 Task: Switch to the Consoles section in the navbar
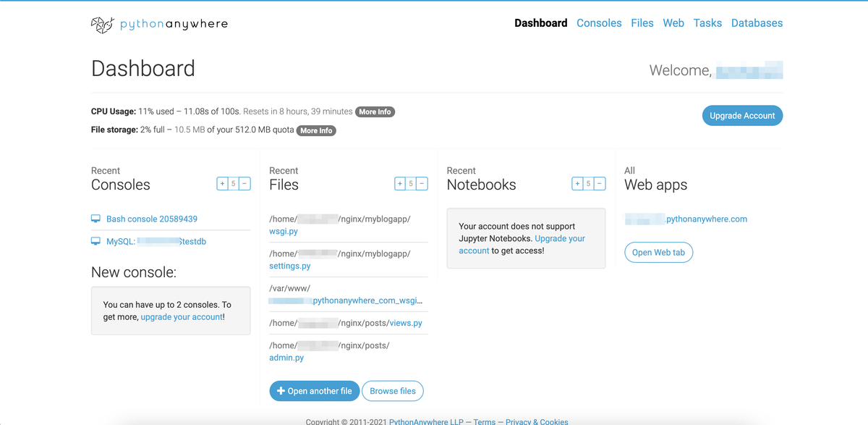(x=599, y=22)
